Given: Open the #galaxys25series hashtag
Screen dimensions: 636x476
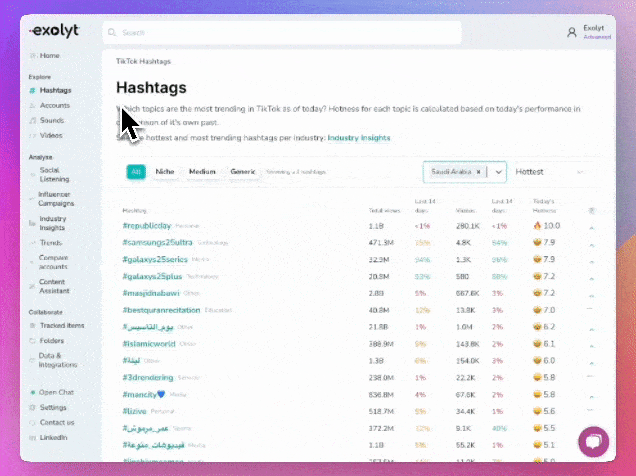Looking at the screenshot, I should click(x=155, y=259).
